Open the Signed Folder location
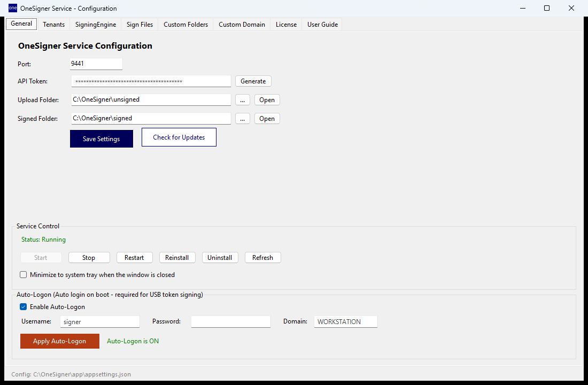This screenshot has height=385, width=588. pos(267,119)
